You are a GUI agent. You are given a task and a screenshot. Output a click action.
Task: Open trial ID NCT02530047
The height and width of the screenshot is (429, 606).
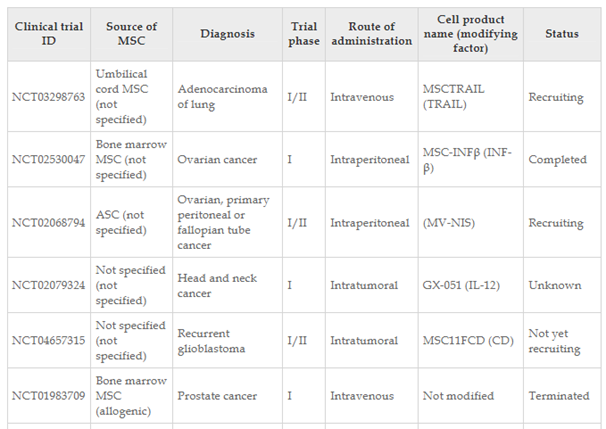point(48,160)
